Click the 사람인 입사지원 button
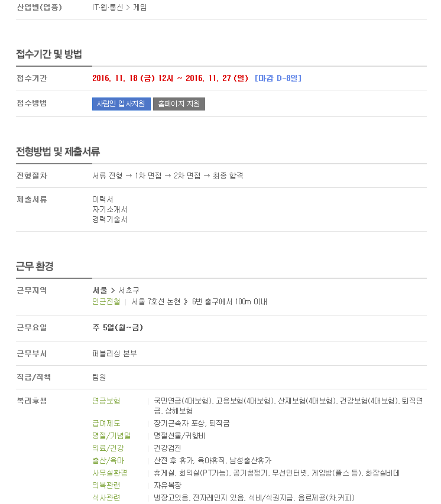 coord(121,104)
